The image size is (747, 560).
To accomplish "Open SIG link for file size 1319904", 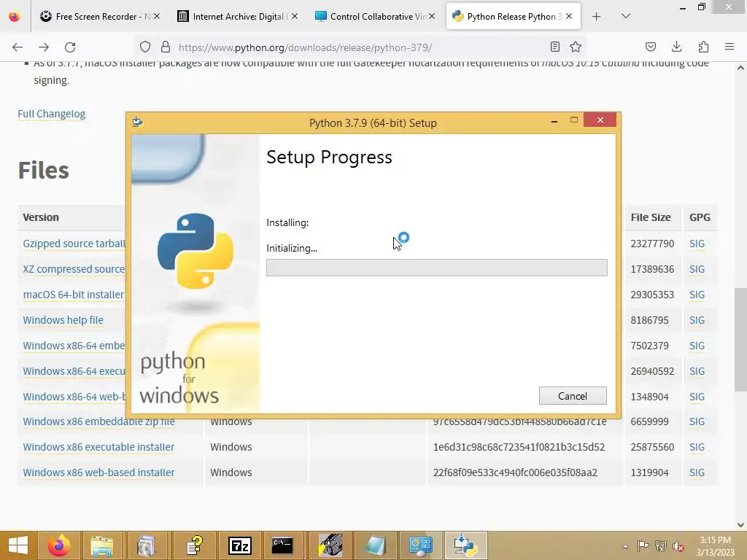I will click(x=697, y=472).
